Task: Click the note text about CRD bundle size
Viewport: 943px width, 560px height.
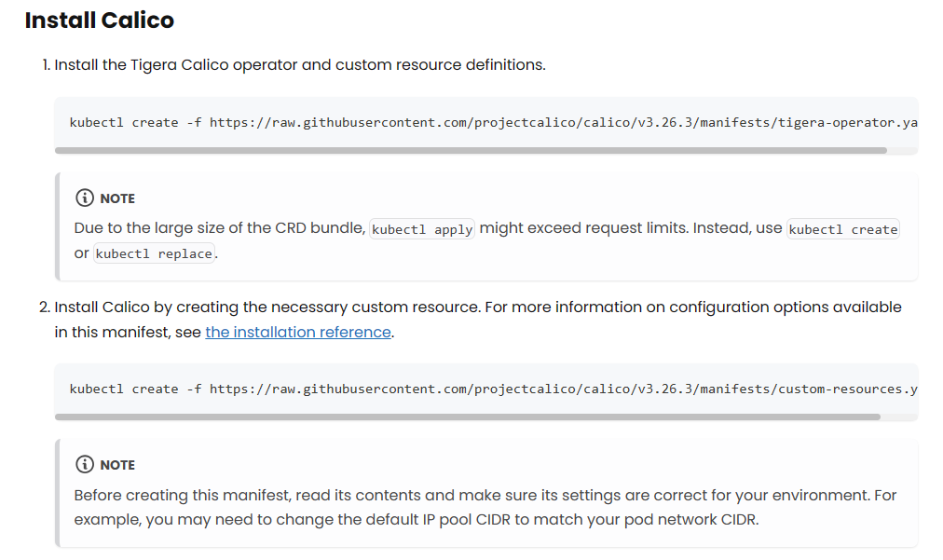Action: point(486,240)
